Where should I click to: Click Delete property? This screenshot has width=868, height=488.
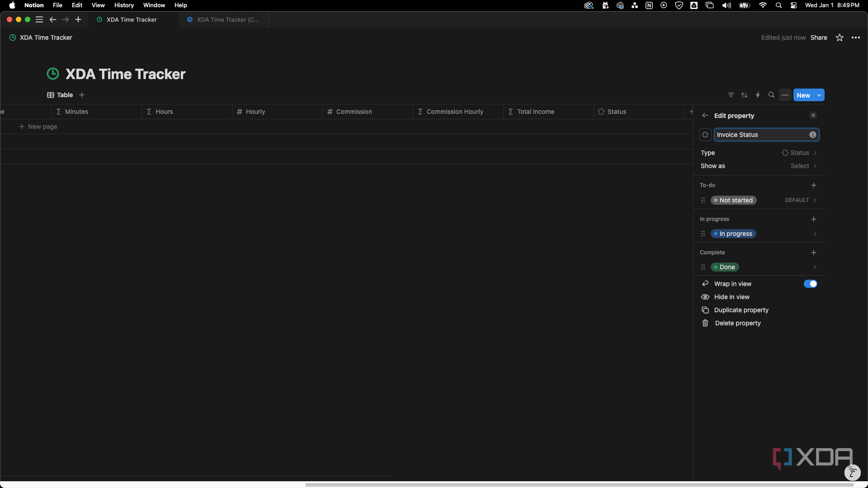click(x=759, y=323)
